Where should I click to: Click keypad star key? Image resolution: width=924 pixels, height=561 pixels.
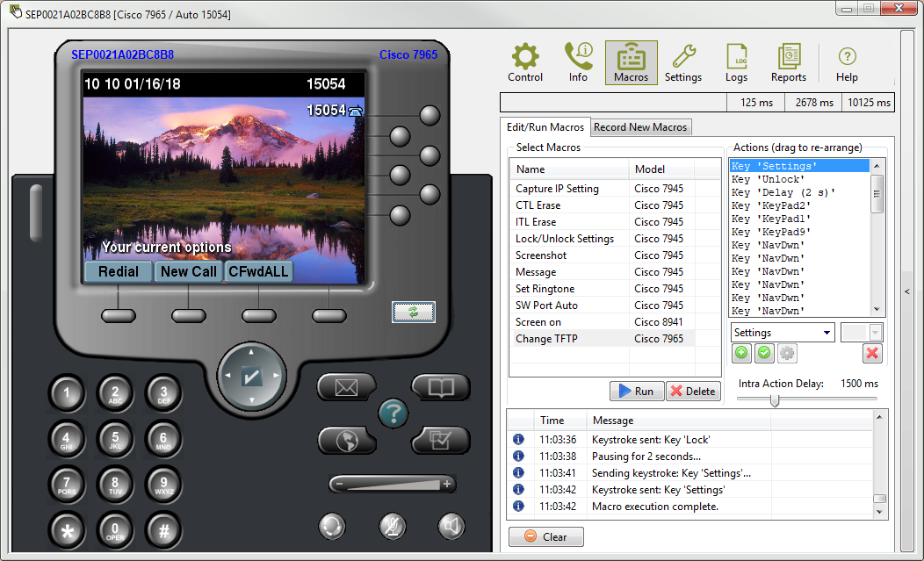click(x=67, y=531)
